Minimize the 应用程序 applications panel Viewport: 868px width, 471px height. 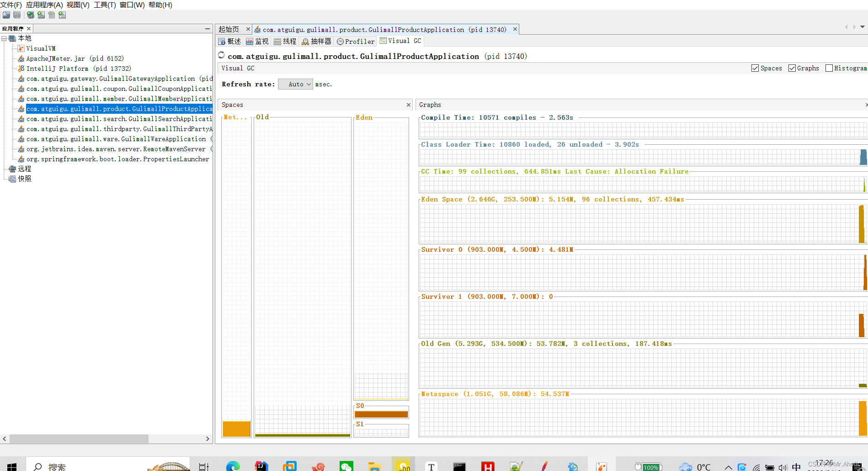pos(207,29)
